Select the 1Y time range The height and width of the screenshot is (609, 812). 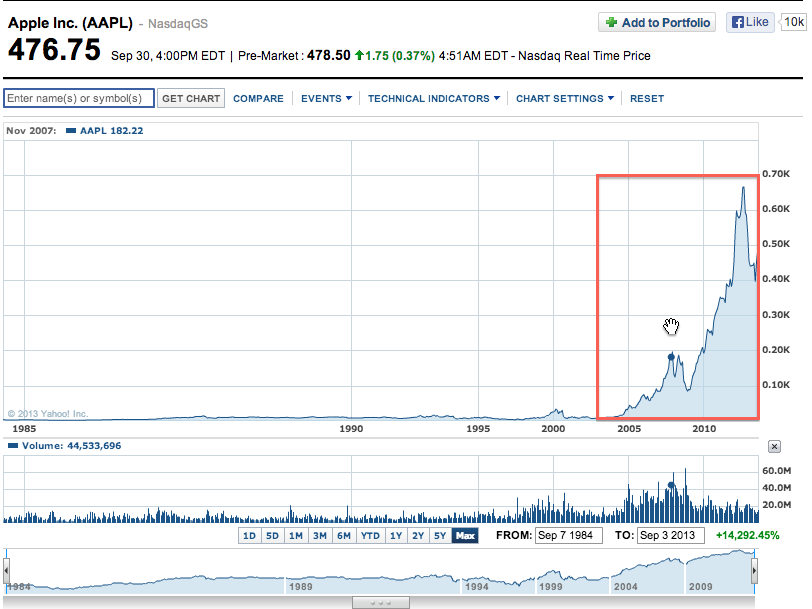[x=396, y=536]
